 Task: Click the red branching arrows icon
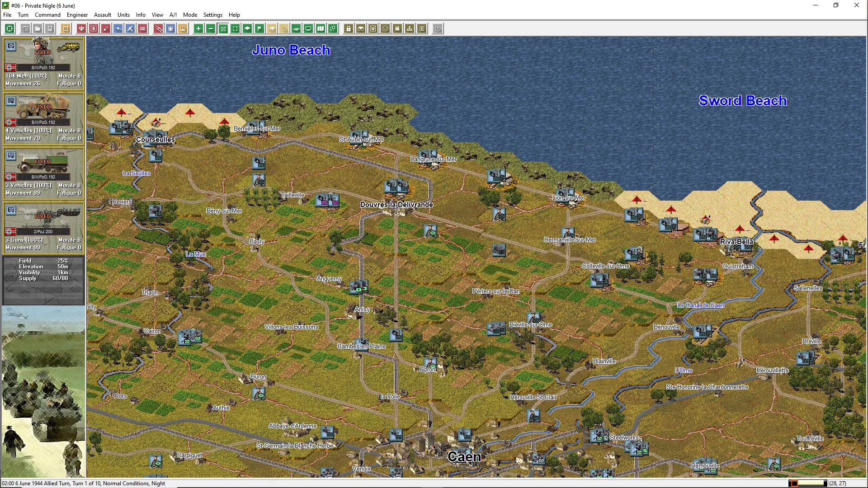click(x=81, y=28)
